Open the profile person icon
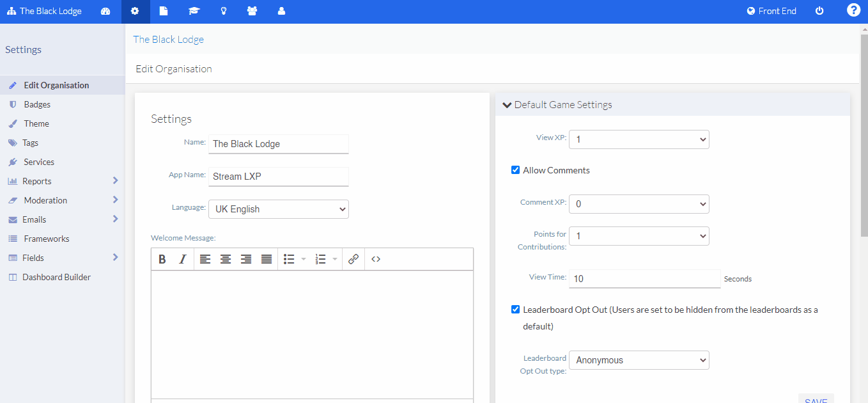This screenshot has height=403, width=868. point(281,11)
